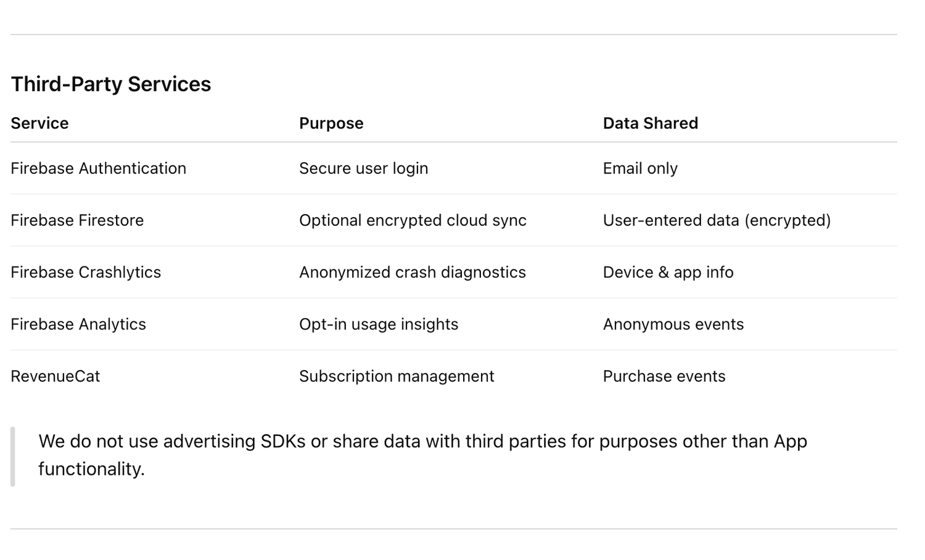Select the Firebase Firestore cell
The image size is (925, 560).
(x=77, y=220)
